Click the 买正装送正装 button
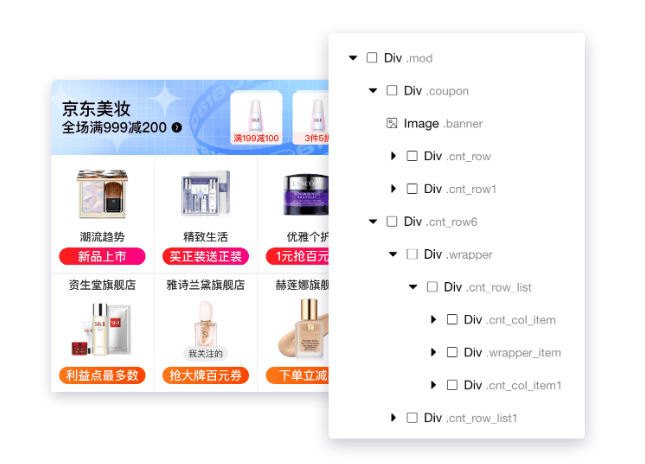The image size is (645, 464). 206,256
